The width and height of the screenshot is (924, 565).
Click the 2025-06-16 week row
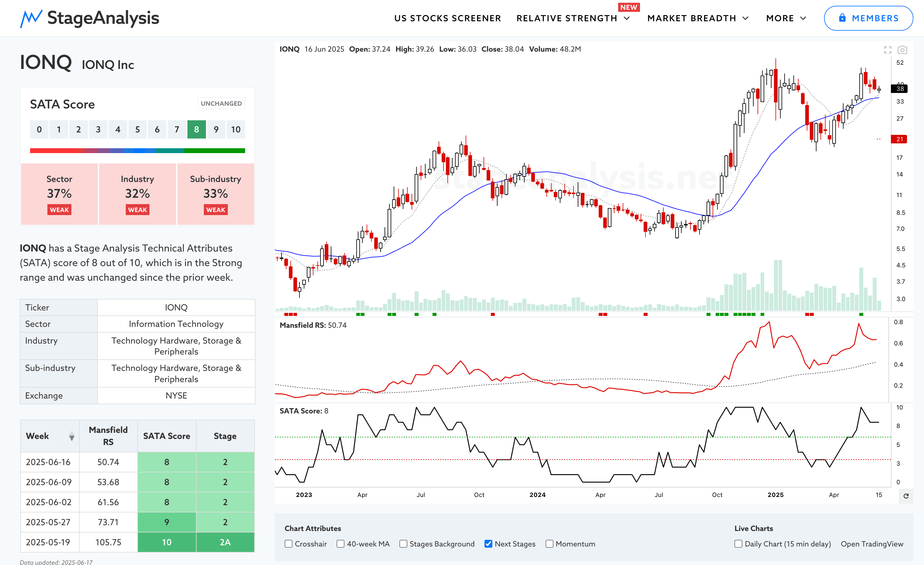138,462
